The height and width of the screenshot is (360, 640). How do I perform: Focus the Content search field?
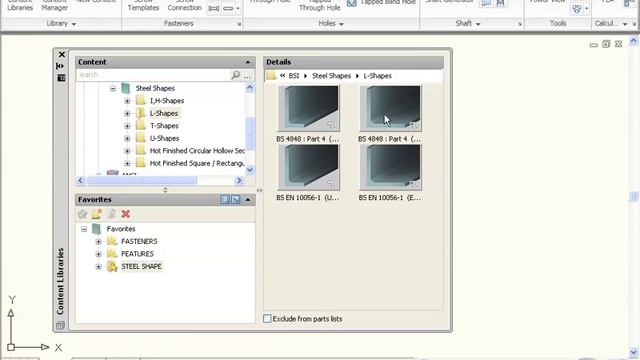coord(153,75)
